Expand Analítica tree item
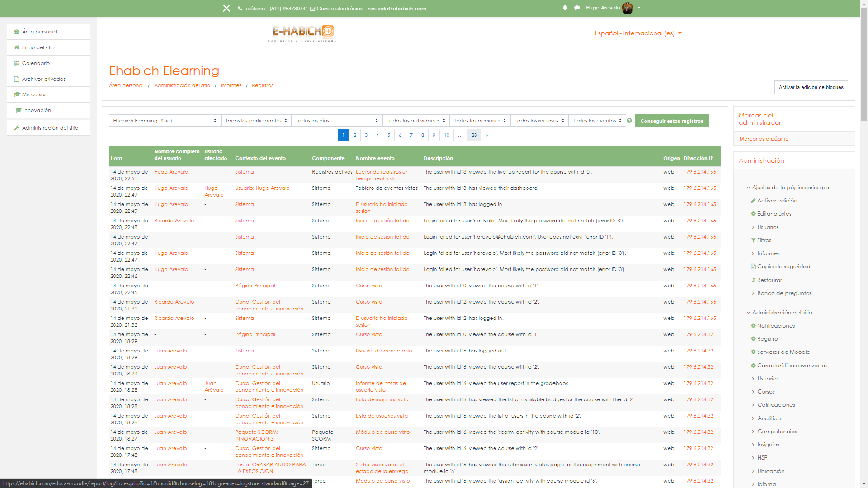 click(753, 418)
